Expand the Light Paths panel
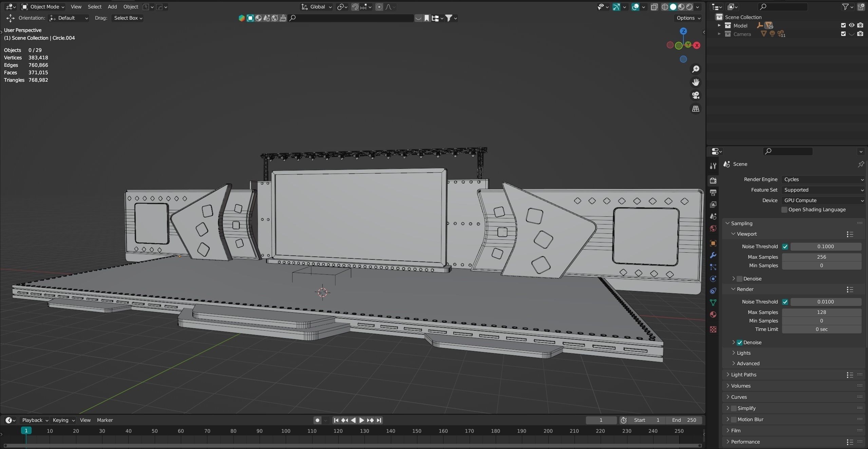Viewport: 868px width, 449px height. 743,375
